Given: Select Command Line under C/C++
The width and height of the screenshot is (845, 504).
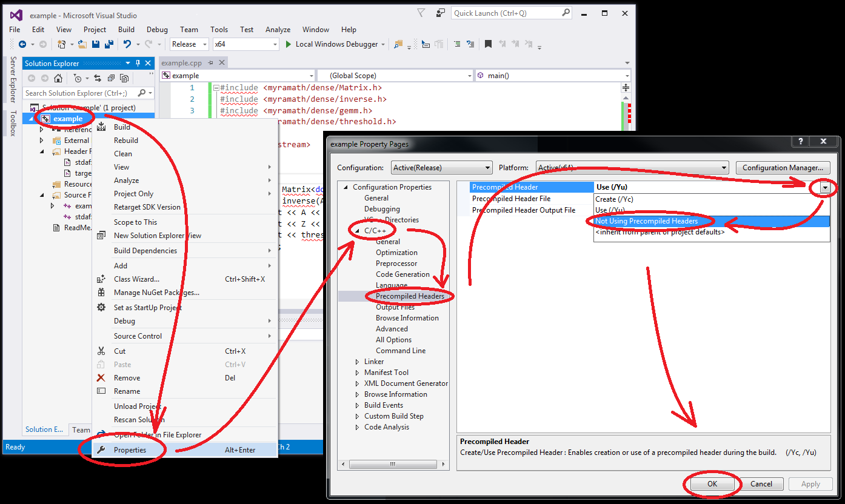Looking at the screenshot, I should [401, 351].
